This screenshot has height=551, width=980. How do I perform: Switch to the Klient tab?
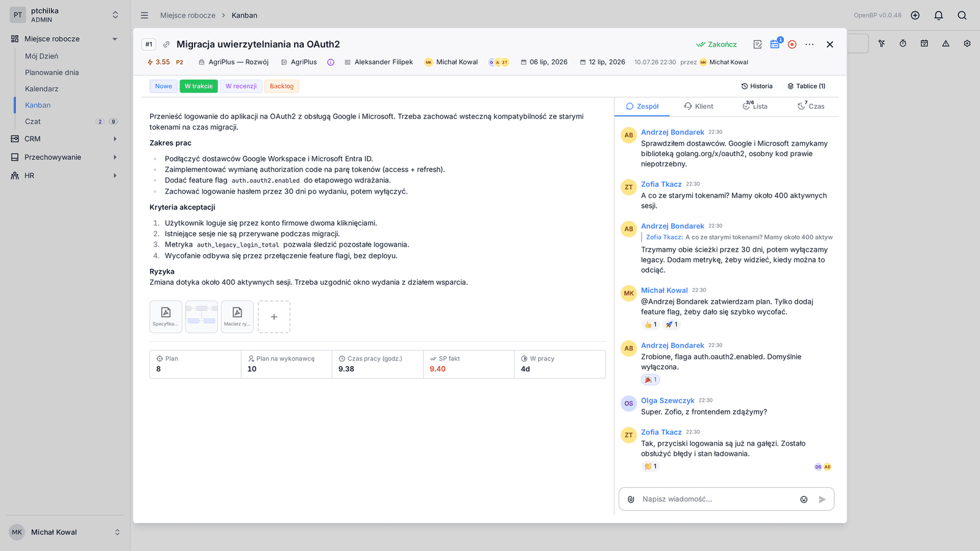(x=699, y=106)
